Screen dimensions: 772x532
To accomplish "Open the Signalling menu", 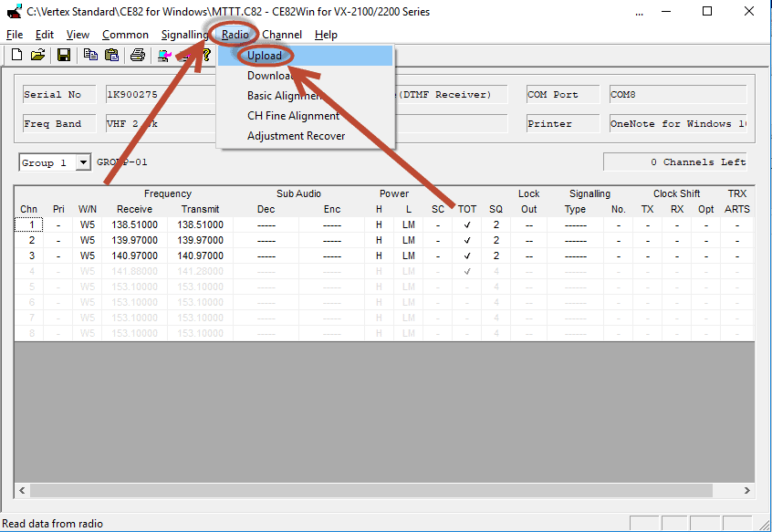I will 184,35.
